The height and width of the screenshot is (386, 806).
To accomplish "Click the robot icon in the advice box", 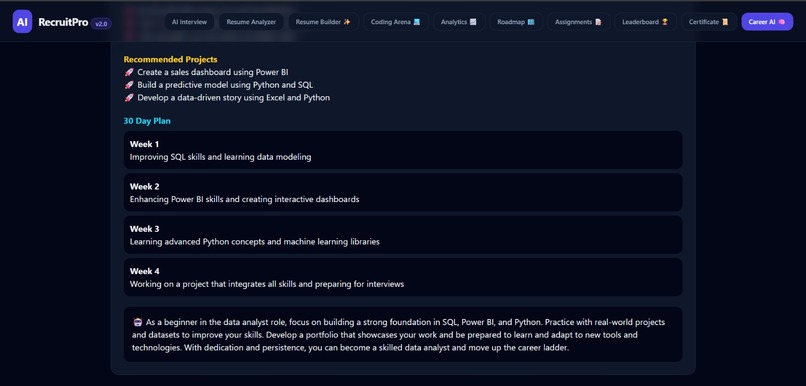I will pyautogui.click(x=137, y=322).
